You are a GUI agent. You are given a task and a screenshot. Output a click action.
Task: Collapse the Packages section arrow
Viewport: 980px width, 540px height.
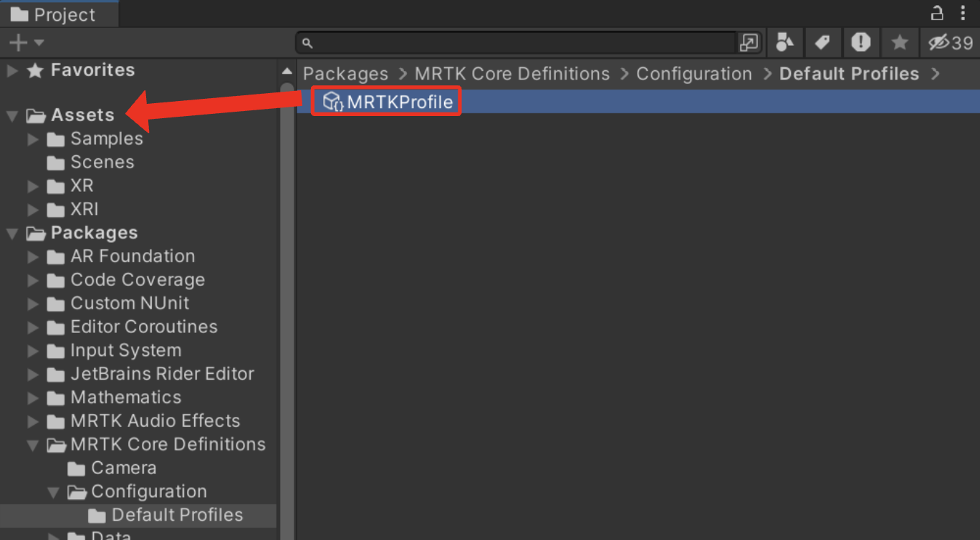pos(12,233)
